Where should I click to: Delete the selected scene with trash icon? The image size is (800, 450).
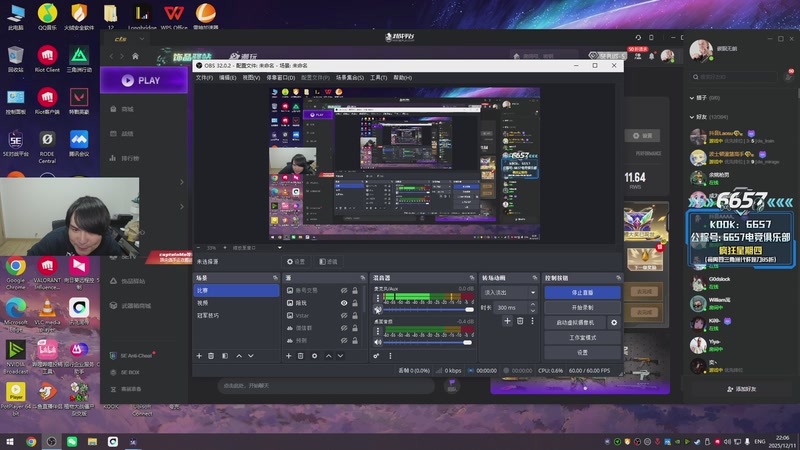pyautogui.click(x=211, y=356)
